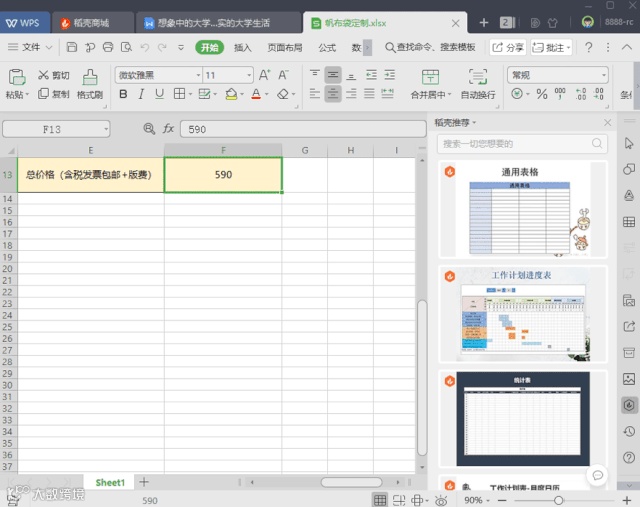The height and width of the screenshot is (507, 640).
Task: Click the increase indent icon
Action: (390, 75)
